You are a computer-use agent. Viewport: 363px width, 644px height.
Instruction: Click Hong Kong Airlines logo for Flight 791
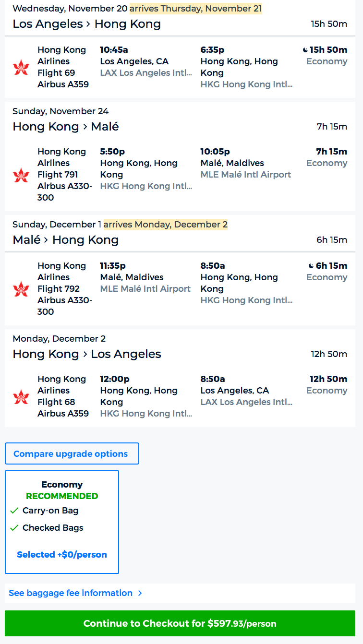pos(21,175)
